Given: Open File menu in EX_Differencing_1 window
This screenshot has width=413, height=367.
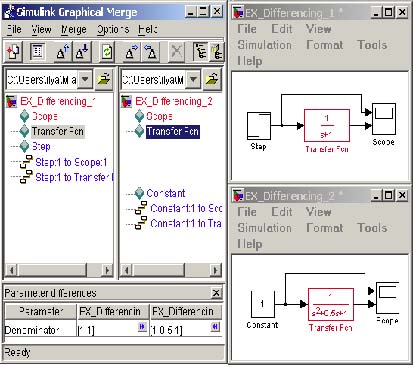Looking at the screenshot, I should tap(247, 29).
